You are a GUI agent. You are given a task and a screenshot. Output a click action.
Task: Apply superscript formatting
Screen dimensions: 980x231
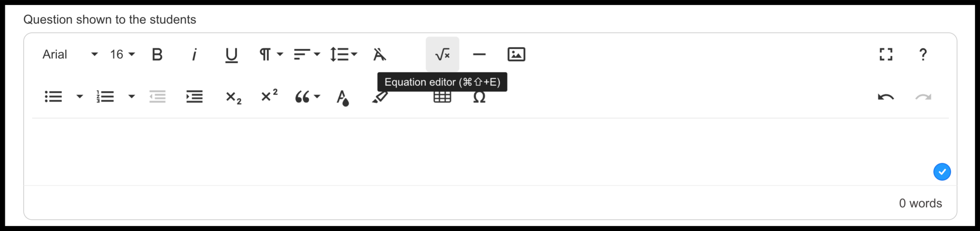[x=269, y=96]
